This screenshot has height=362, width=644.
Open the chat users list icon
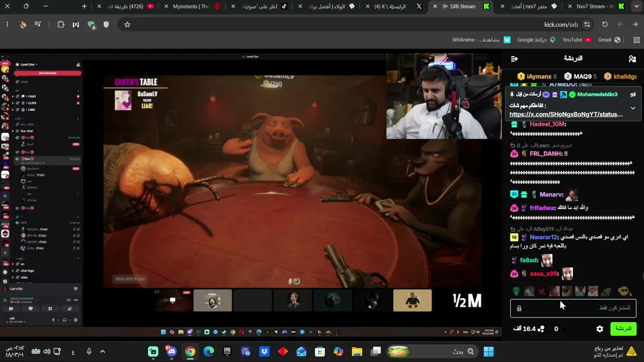632,59
